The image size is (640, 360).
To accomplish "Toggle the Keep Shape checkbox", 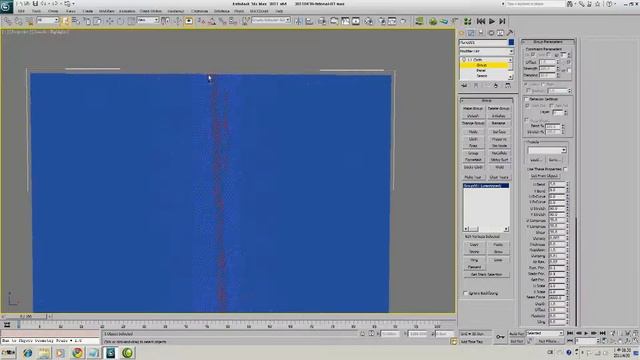I will click(527, 120).
